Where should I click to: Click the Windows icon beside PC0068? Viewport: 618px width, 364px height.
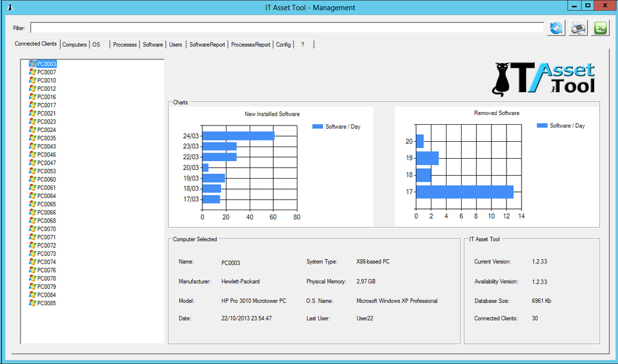click(32, 220)
